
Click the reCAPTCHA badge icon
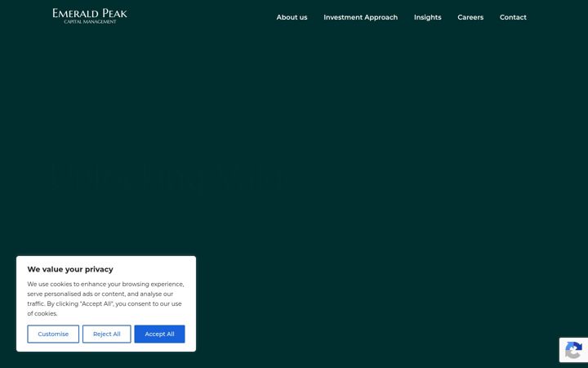[x=573, y=350]
